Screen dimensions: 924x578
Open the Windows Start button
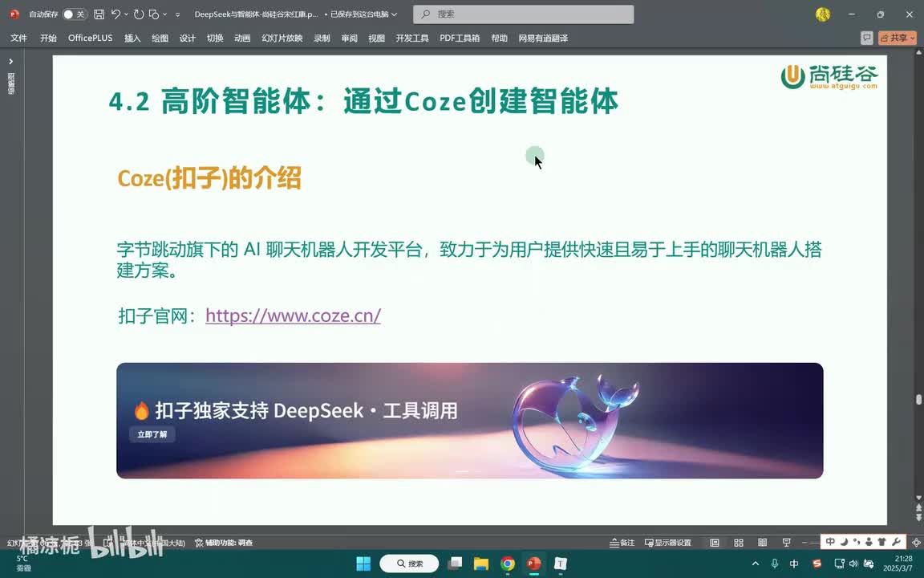[x=363, y=564]
